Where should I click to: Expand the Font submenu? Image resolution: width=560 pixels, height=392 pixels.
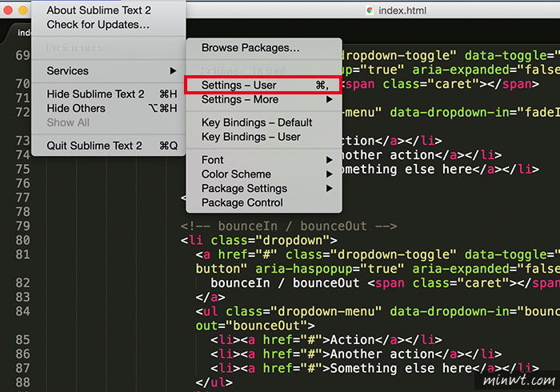(263, 160)
